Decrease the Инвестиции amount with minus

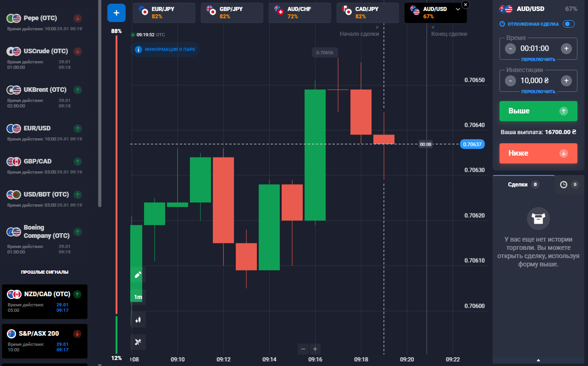coord(510,81)
